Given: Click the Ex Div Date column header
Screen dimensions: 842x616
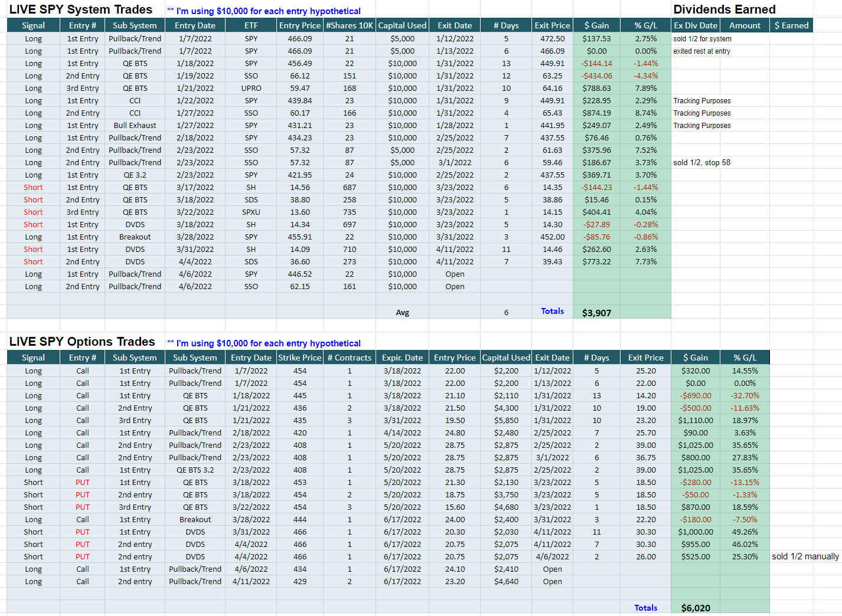Looking at the screenshot, I should [696, 25].
